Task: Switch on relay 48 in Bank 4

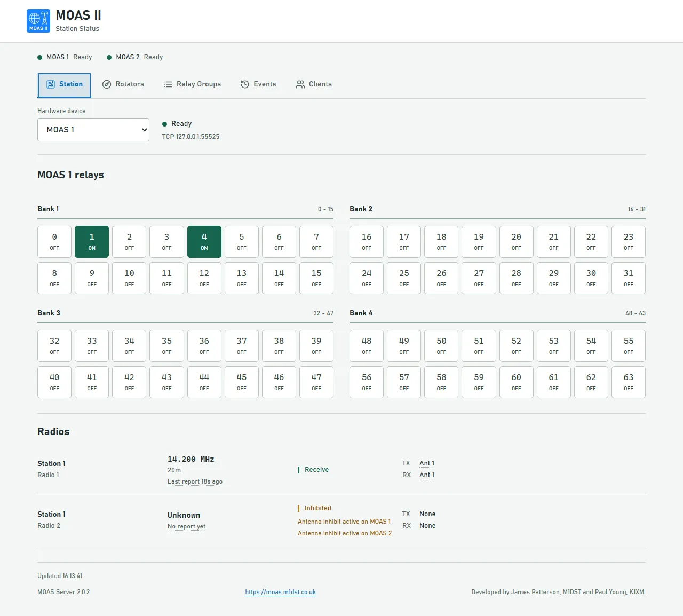Action: pyautogui.click(x=367, y=346)
